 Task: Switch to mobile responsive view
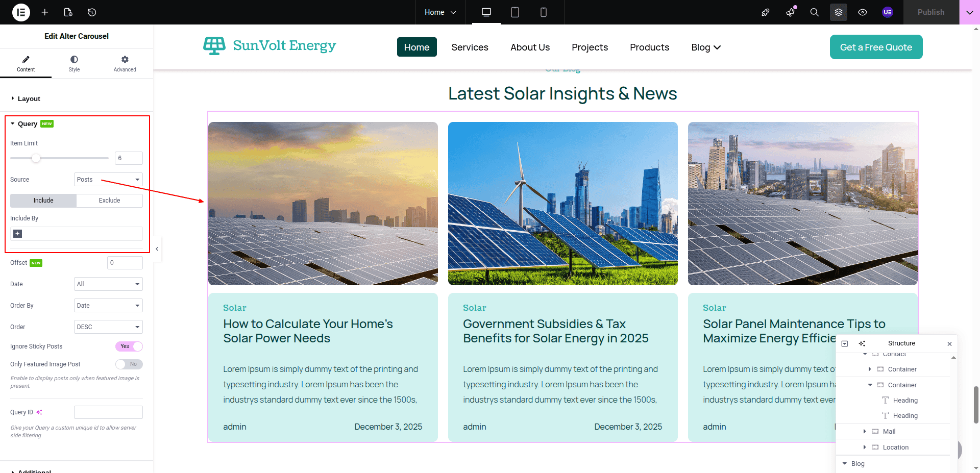point(543,12)
